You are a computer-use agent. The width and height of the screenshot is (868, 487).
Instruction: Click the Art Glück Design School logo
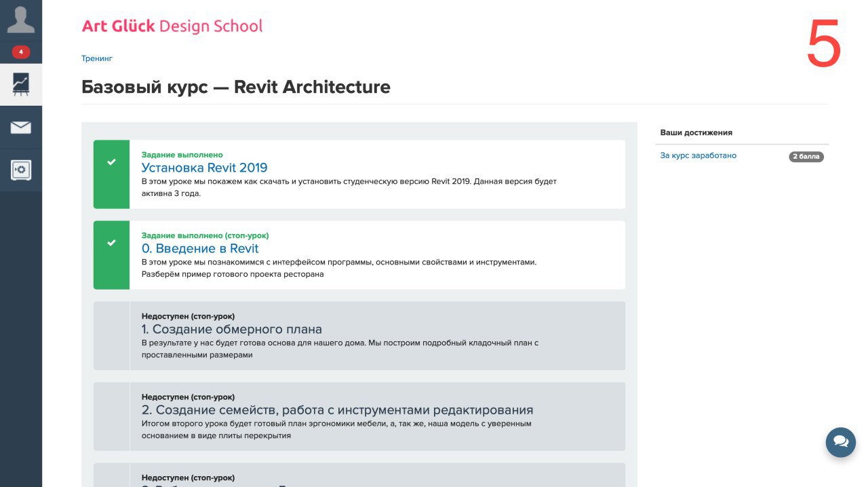(x=172, y=26)
